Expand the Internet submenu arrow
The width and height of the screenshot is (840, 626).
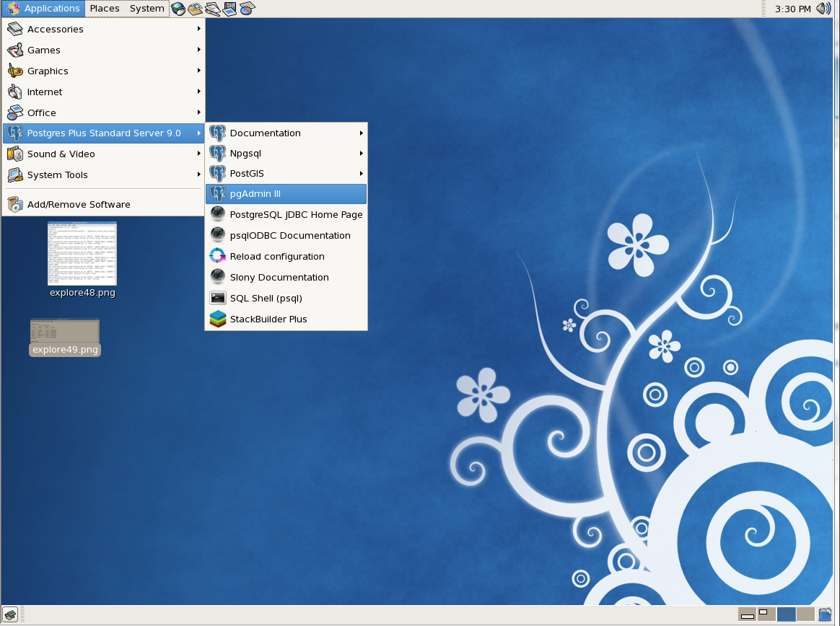point(198,92)
